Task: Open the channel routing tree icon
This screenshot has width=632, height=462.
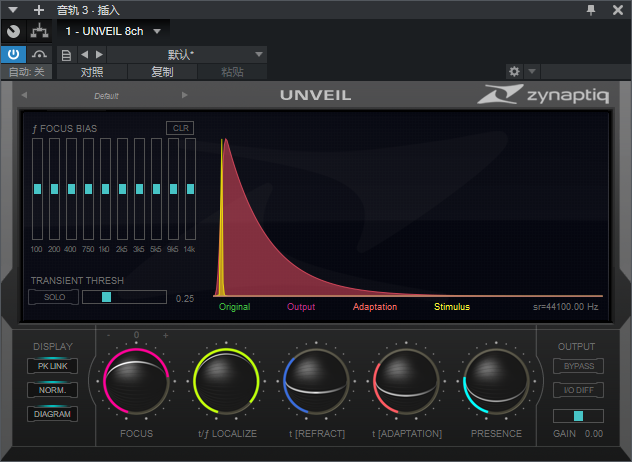Action: click(x=40, y=31)
